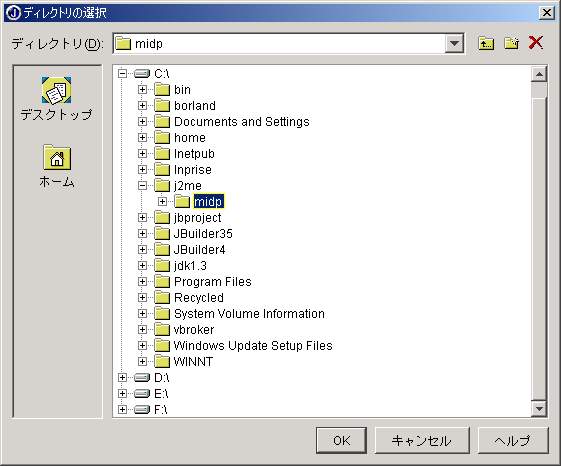This screenshot has width=561, height=466.
Task: Select the jdk1.3 folder
Action: click(190, 266)
